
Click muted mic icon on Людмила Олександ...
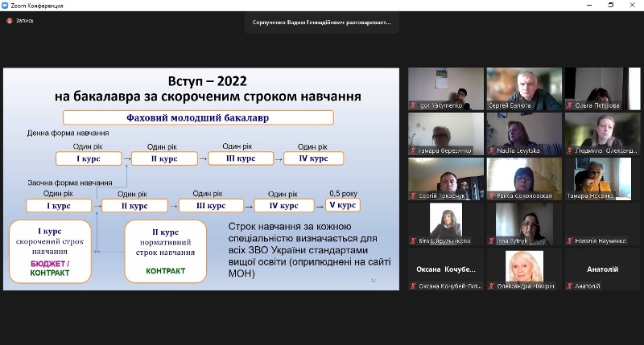[570, 151]
